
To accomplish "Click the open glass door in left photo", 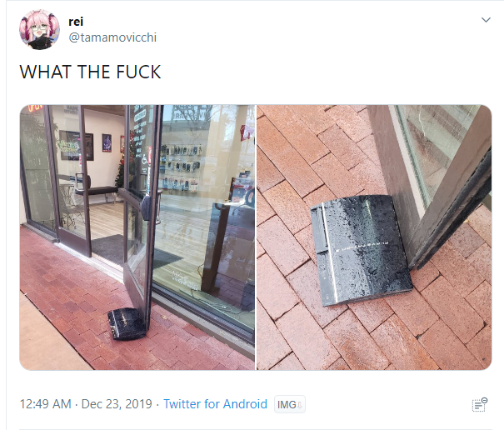I will [x=142, y=209].
